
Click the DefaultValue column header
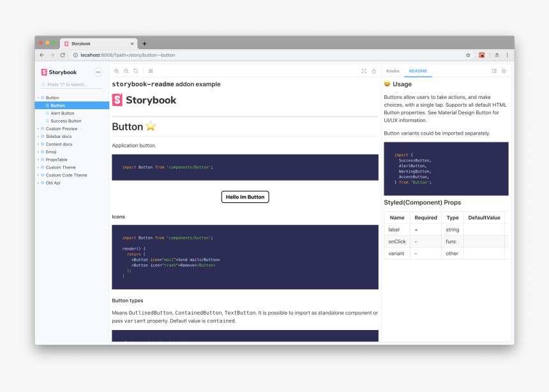tap(485, 218)
